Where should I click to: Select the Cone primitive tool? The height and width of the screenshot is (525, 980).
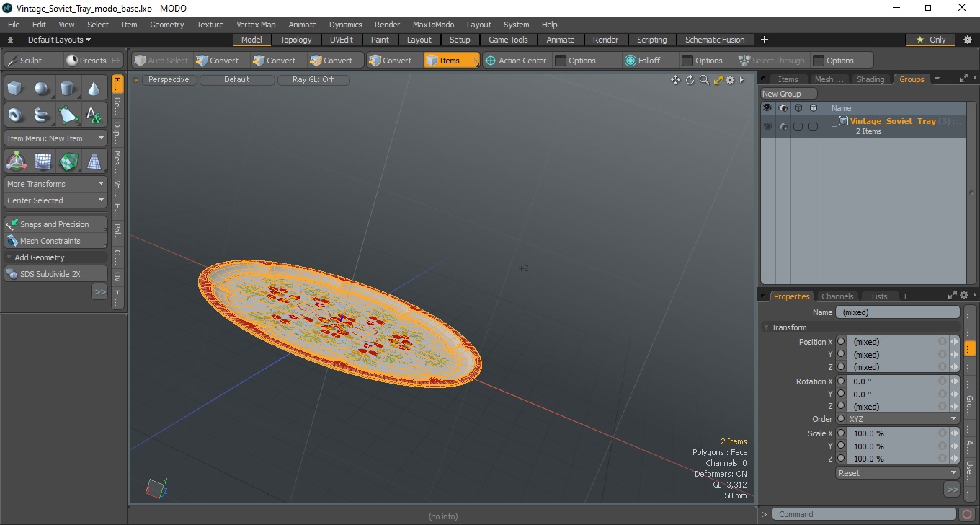coord(94,89)
